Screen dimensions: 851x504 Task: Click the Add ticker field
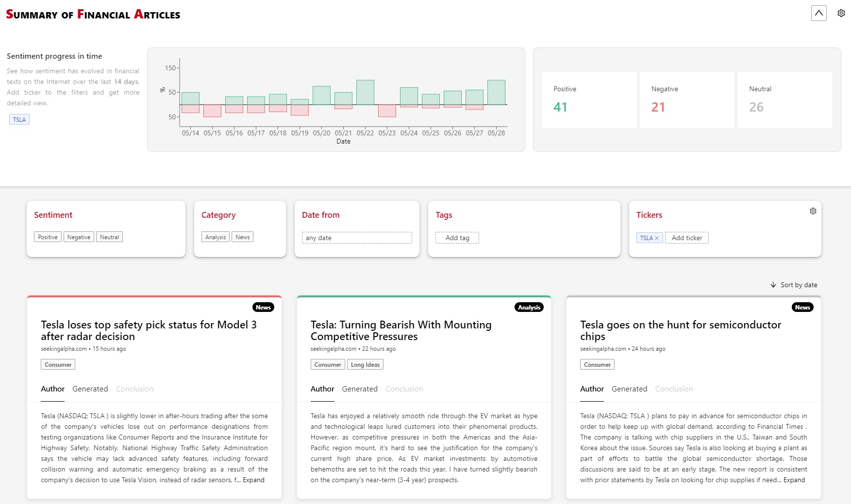click(x=687, y=238)
